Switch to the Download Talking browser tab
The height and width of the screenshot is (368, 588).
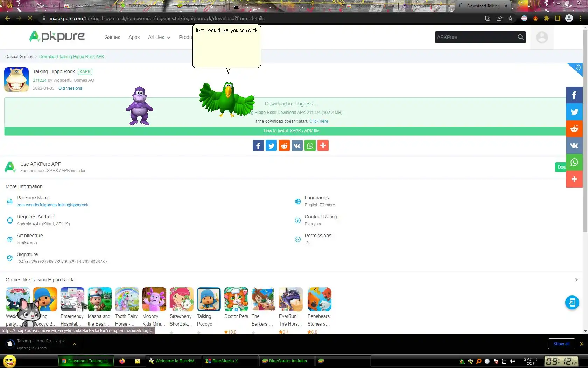(483, 6)
